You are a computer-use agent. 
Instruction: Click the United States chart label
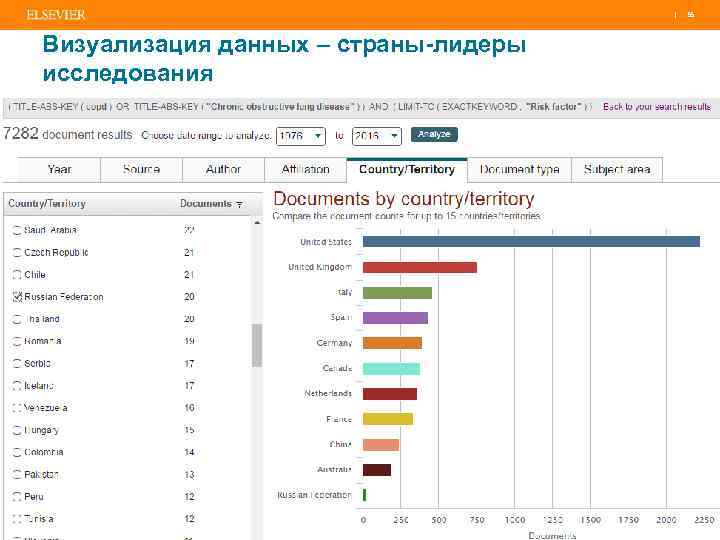point(326,242)
